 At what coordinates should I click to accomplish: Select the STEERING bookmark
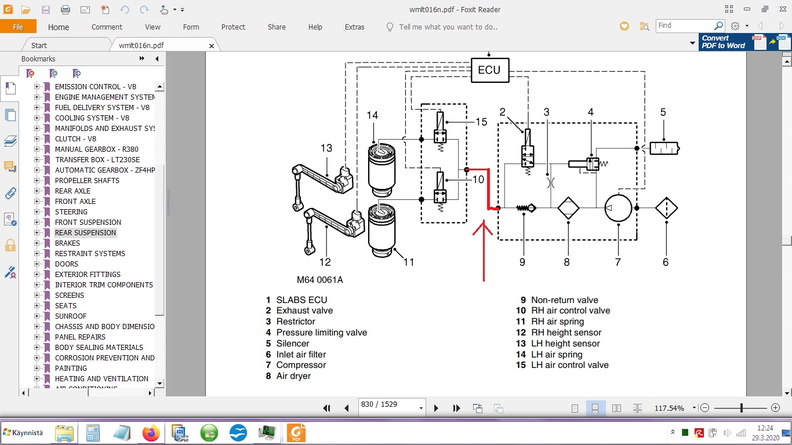pyautogui.click(x=71, y=212)
